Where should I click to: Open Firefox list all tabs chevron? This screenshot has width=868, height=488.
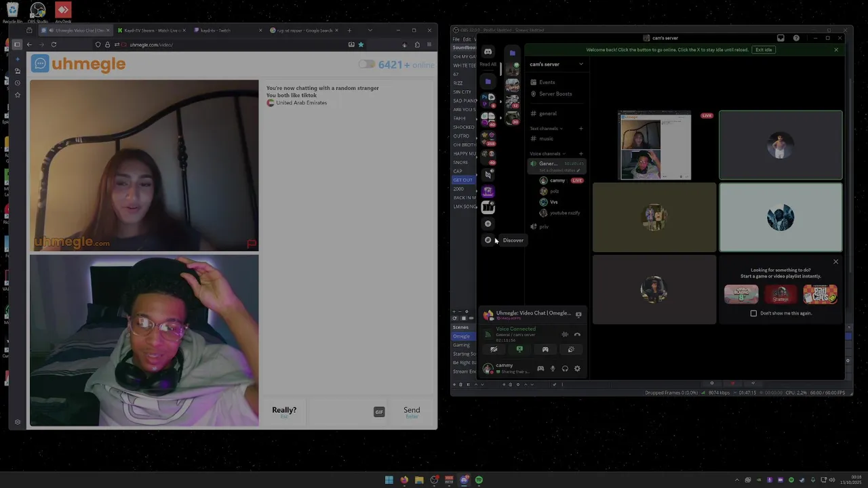coord(370,30)
